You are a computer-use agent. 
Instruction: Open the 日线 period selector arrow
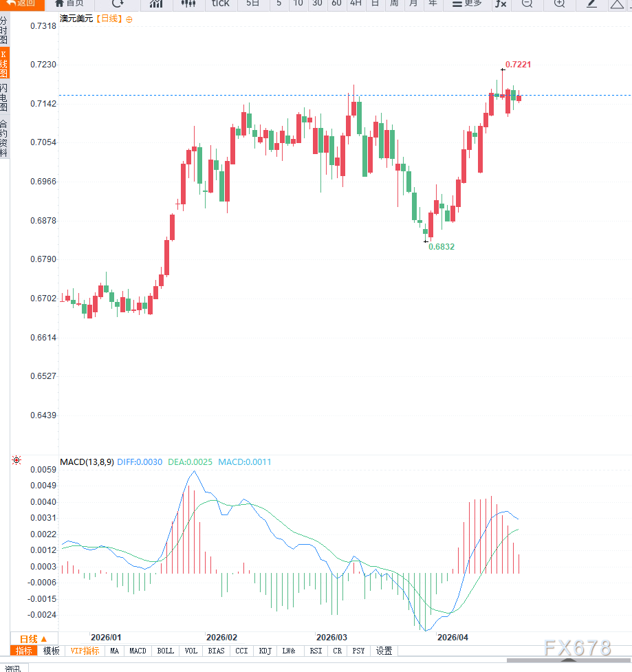click(x=43, y=639)
